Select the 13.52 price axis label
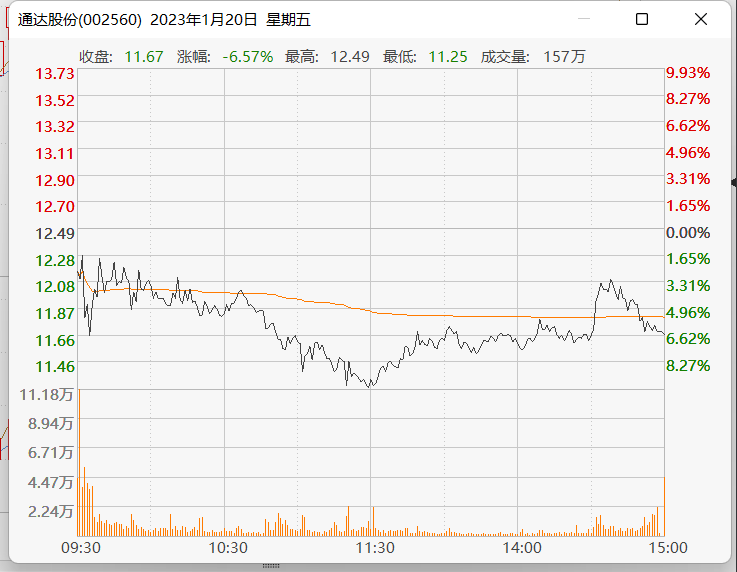737x572 pixels. click(55, 100)
